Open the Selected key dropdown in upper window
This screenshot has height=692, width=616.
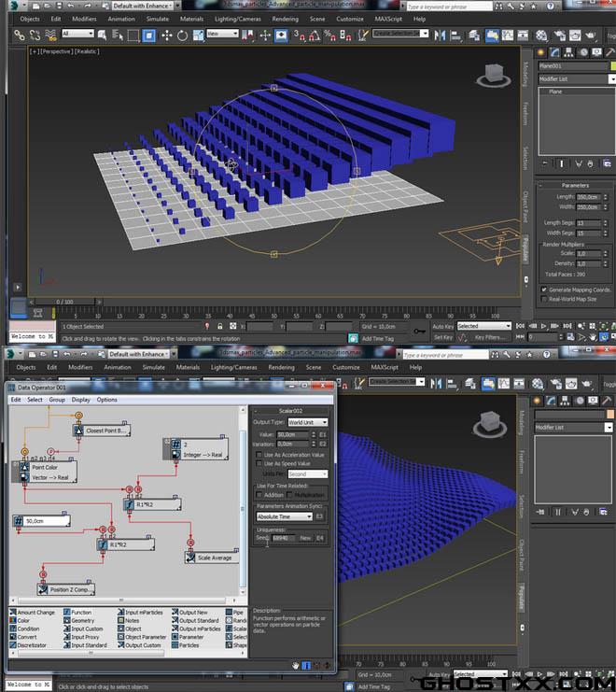pyautogui.click(x=483, y=326)
